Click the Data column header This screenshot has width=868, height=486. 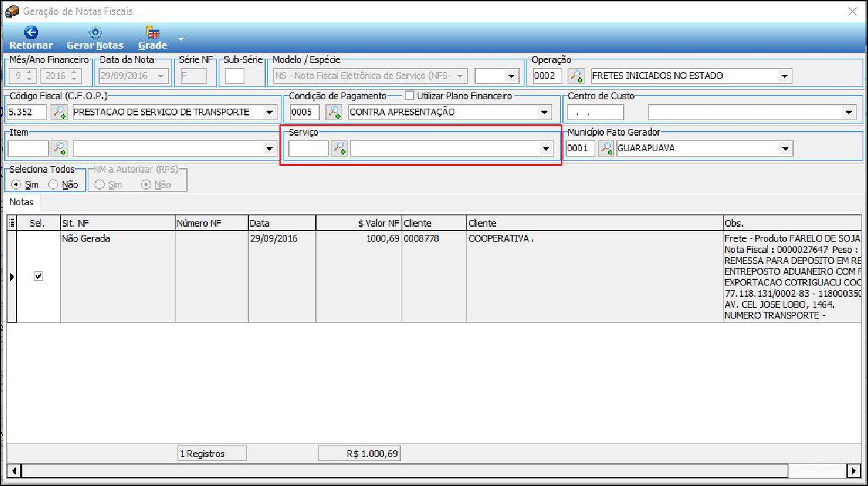point(282,223)
